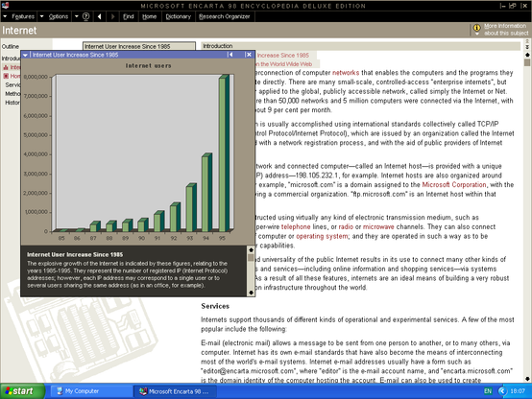
Task: Click the Services heading in the article
Action: coord(215,306)
